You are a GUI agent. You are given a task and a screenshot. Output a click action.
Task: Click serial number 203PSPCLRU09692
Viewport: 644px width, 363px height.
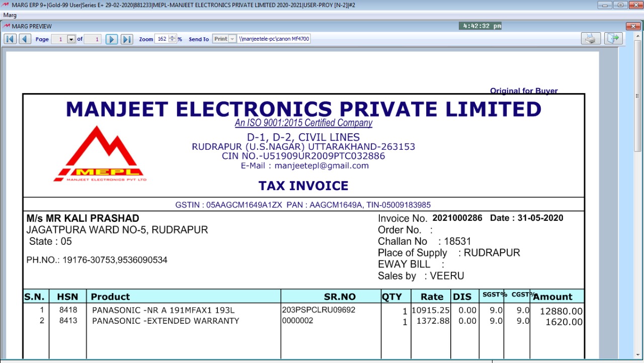coord(318,310)
